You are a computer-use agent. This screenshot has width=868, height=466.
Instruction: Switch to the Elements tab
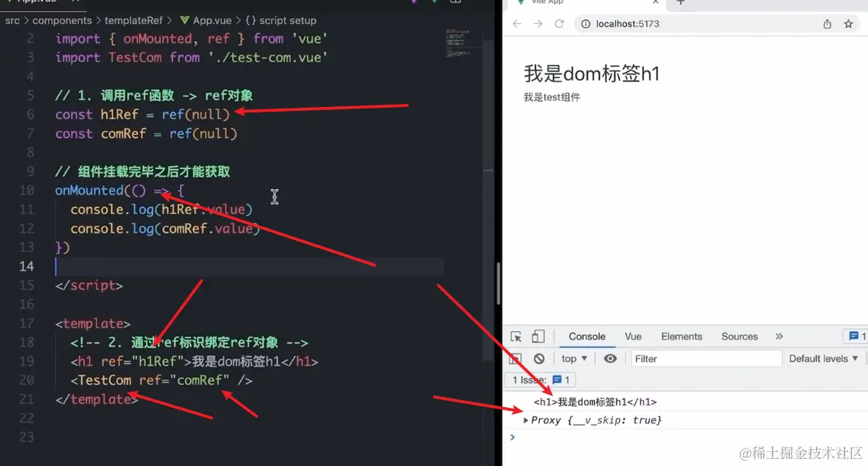pyautogui.click(x=682, y=337)
